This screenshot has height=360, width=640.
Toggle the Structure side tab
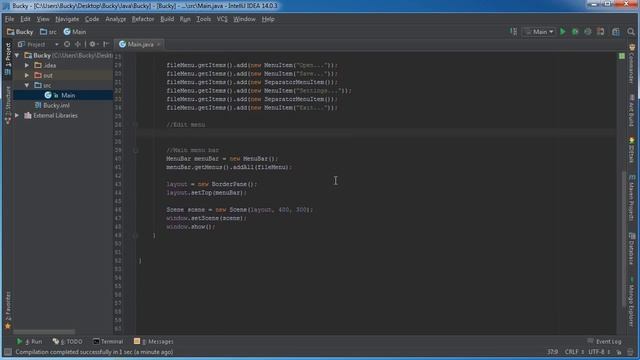click(x=8, y=105)
